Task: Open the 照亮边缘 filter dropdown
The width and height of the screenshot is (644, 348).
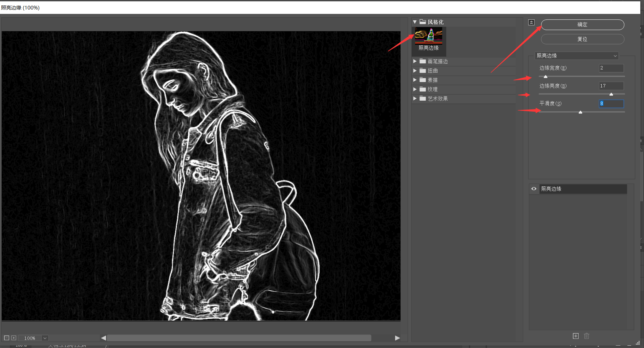Action: coord(577,56)
